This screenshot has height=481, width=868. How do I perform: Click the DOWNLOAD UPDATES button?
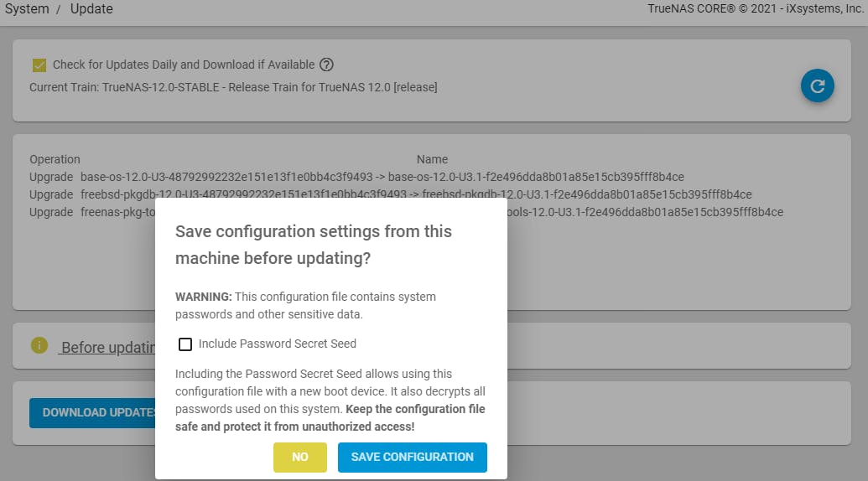(94, 412)
